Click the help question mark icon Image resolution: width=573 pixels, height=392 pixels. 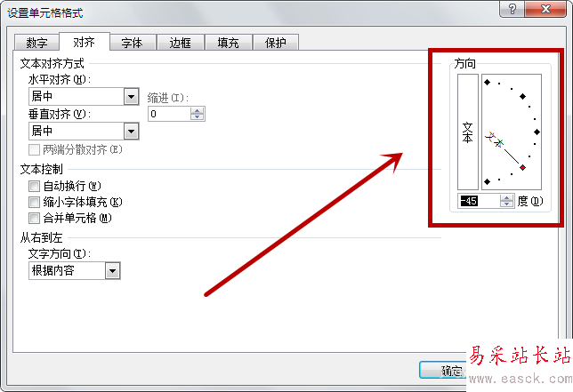512,9
